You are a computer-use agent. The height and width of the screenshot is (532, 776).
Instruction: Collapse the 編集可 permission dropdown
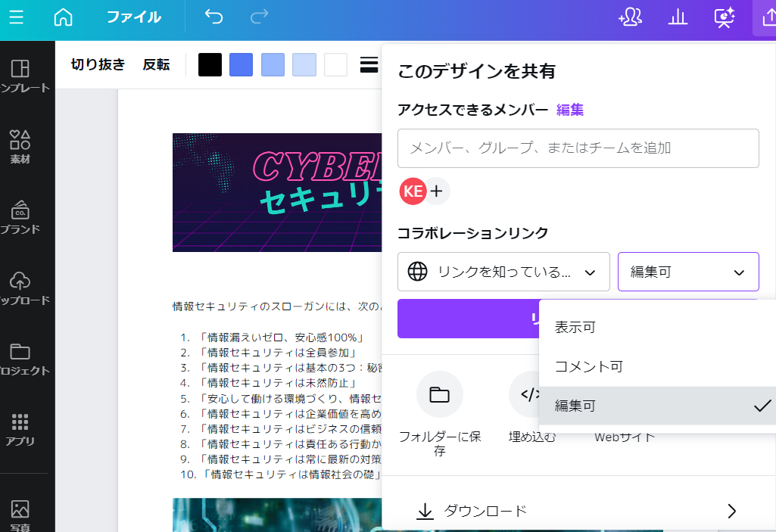(688, 272)
